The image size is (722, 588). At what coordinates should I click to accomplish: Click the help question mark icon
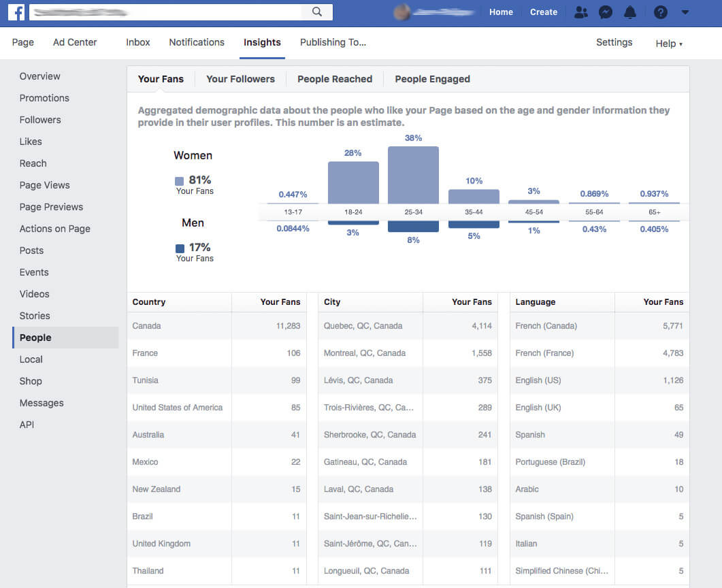pyautogui.click(x=660, y=12)
